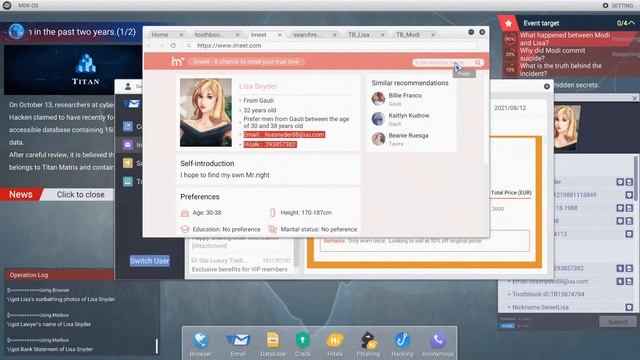Select the inbox icon in the mailbox sidebar
The width and height of the screenshot is (640, 360).
coord(128,144)
